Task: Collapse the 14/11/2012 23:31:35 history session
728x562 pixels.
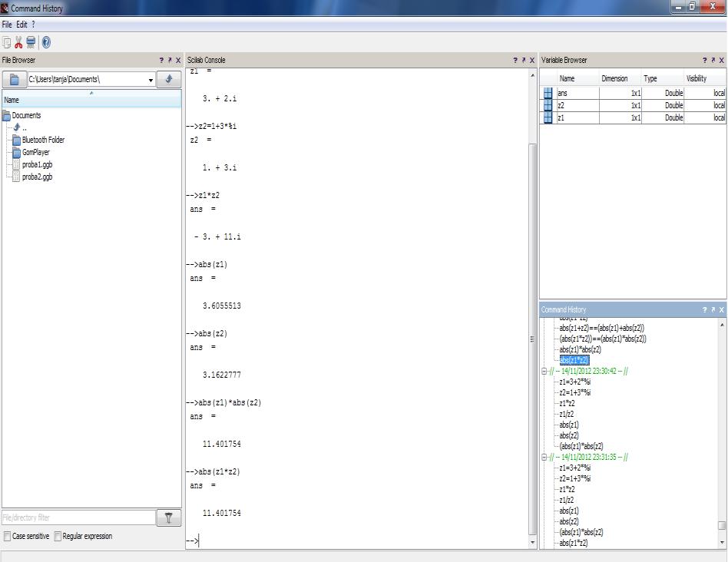Action: pos(544,457)
